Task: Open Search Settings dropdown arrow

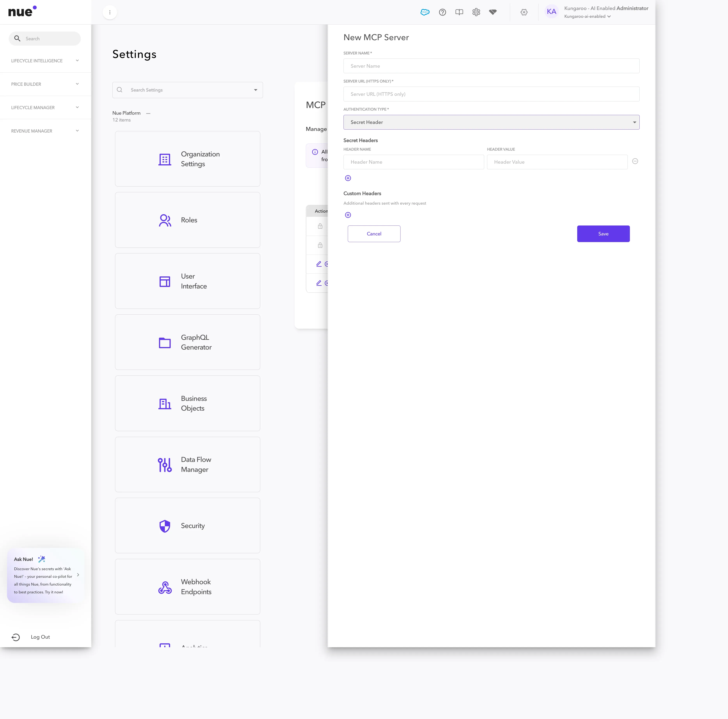Action: pyautogui.click(x=256, y=90)
